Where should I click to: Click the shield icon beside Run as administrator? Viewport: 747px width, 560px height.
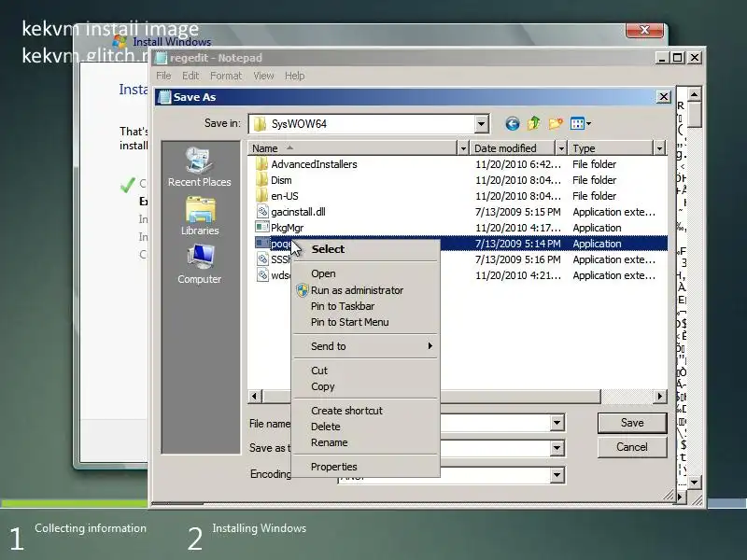pos(302,290)
